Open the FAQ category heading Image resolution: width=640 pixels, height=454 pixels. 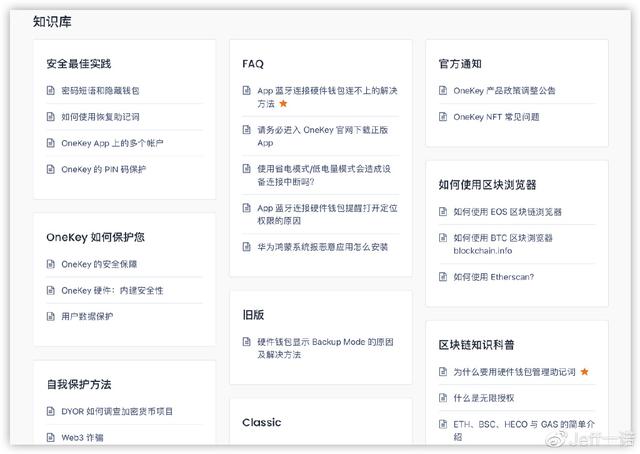coord(253,64)
